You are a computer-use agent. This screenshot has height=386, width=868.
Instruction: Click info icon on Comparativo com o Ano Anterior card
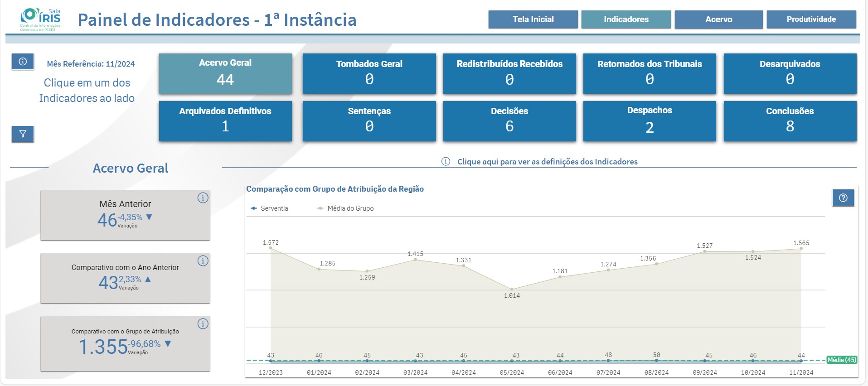(203, 261)
